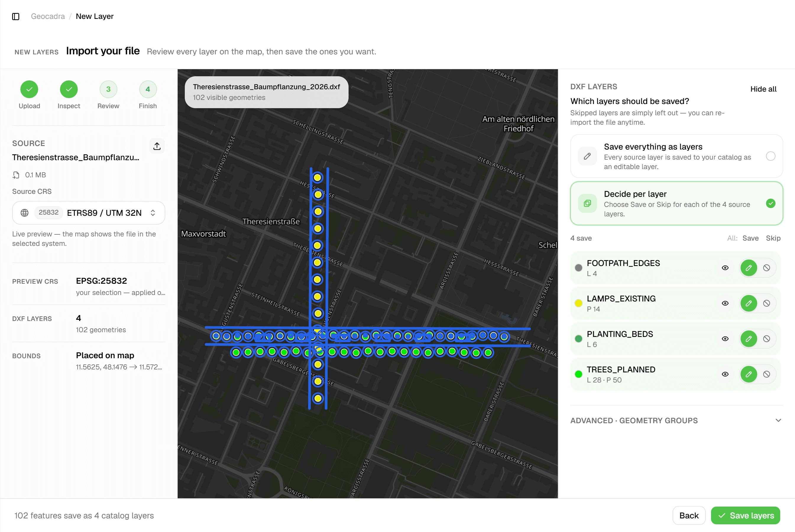Set TREES_PLANNED to save (pencil icon)

coord(749,374)
